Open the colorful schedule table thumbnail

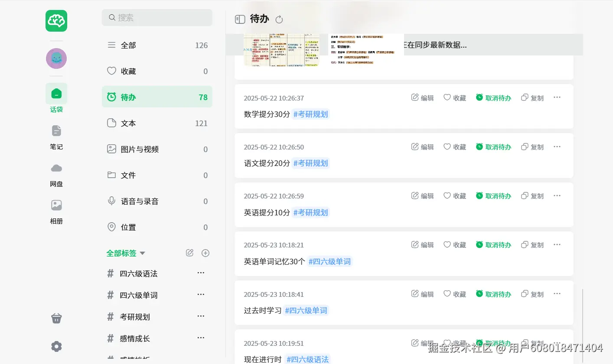[x=282, y=50]
